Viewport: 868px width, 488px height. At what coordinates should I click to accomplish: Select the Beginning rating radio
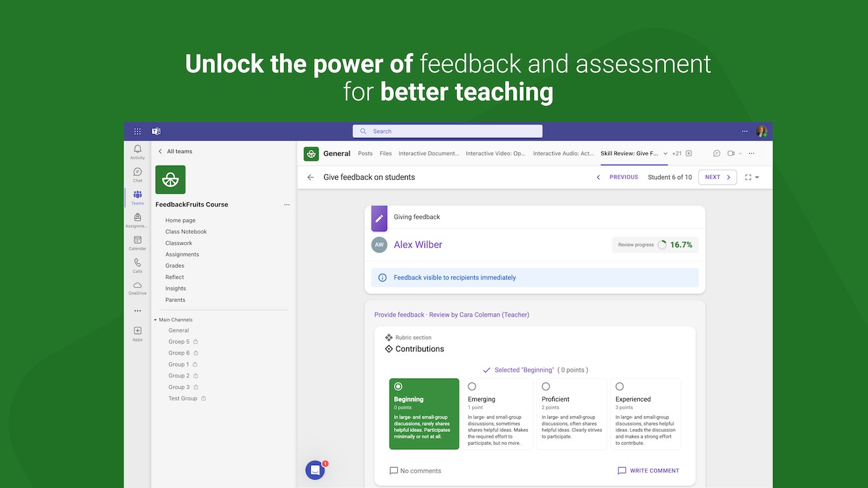398,386
